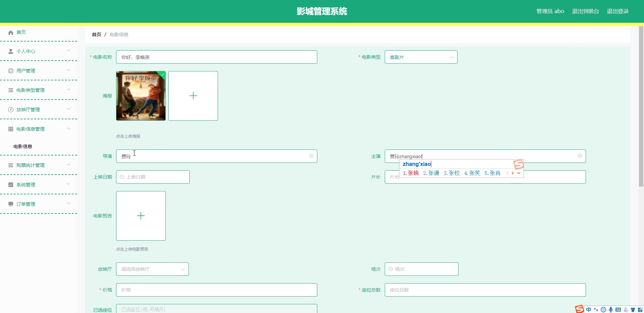Open the 个人中心 sidebar menu
This screenshot has height=313, width=644.
39,51
